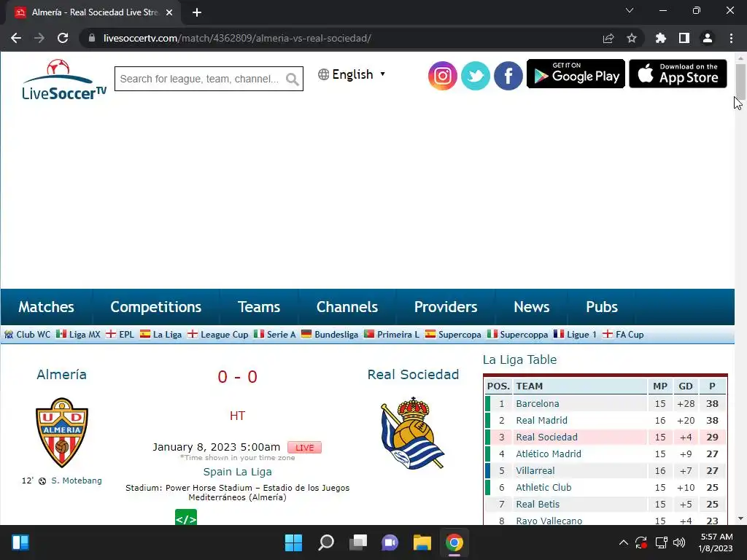Open the News menu
747x560 pixels.
pyautogui.click(x=531, y=307)
